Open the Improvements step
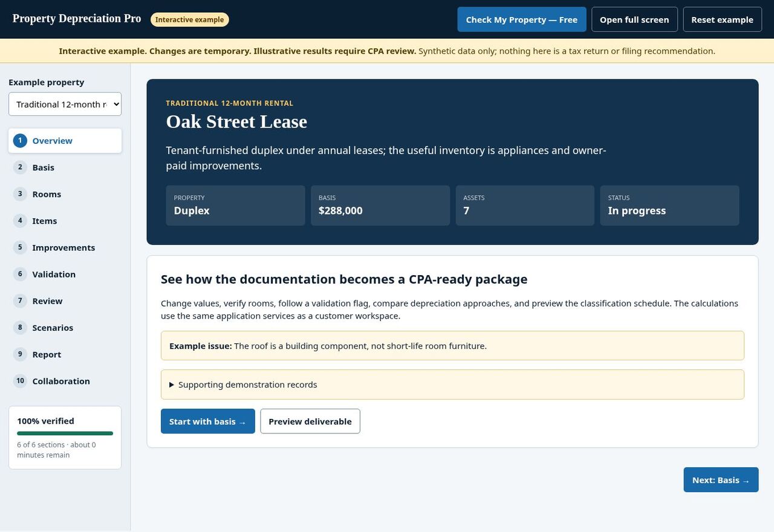774x532 pixels. (x=65, y=247)
